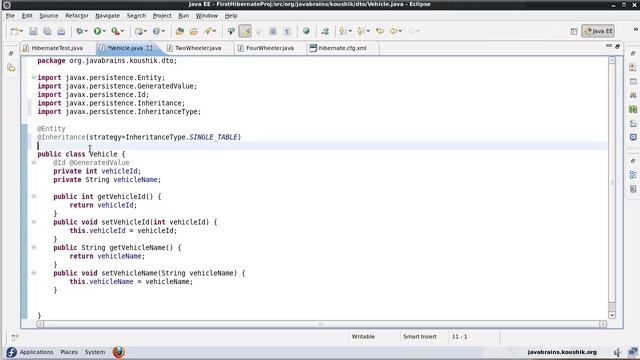Open dropdown arrow beside New wizard icon

(21, 31)
